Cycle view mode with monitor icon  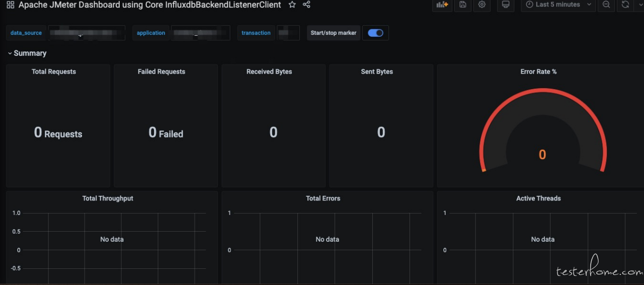506,5
